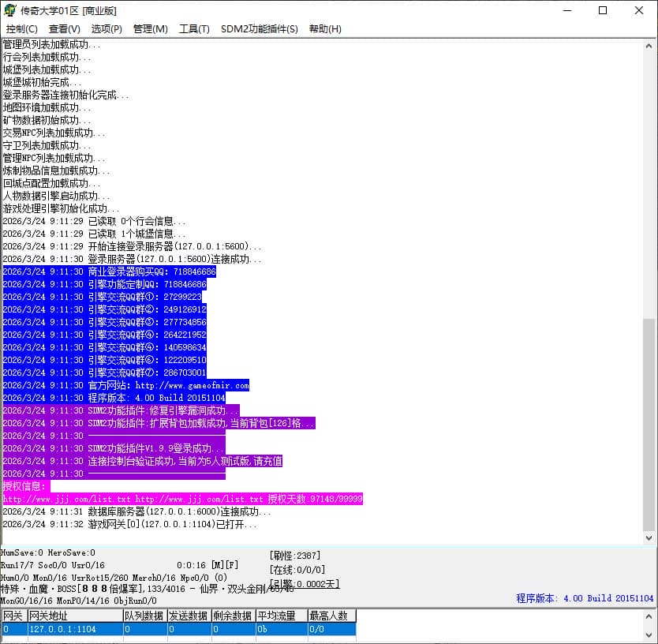This screenshot has height=644, width=658.
Task: Click log line 已读取 0个行会信息
Action: 94,221
